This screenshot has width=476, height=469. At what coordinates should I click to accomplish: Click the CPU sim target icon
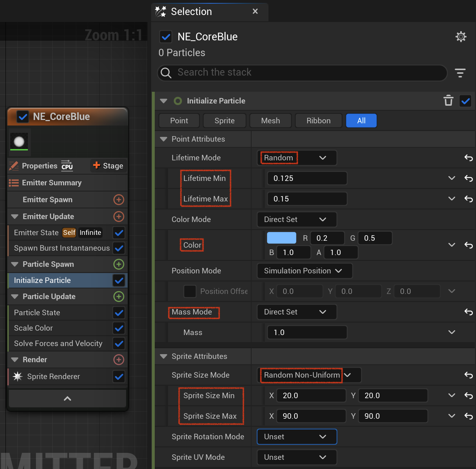pyautogui.click(x=67, y=166)
